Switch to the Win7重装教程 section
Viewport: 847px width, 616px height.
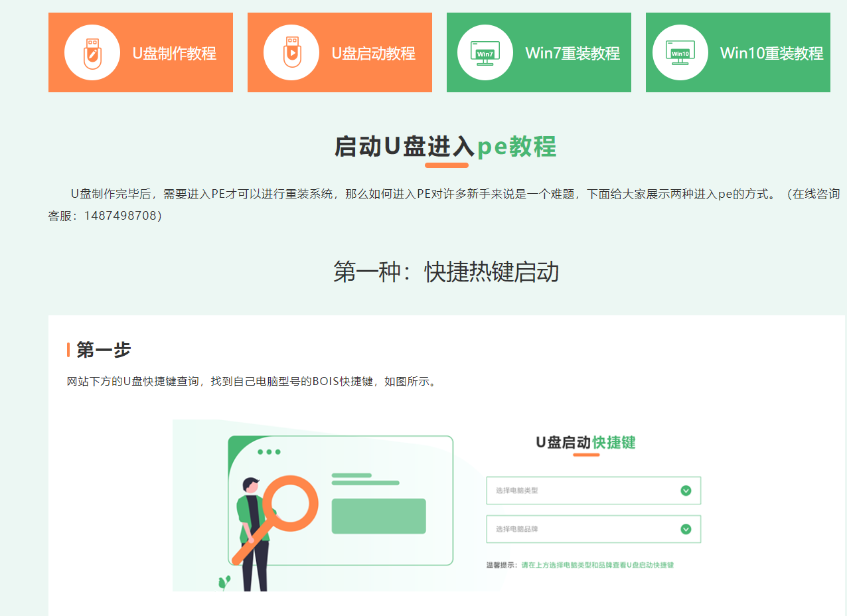(538, 52)
